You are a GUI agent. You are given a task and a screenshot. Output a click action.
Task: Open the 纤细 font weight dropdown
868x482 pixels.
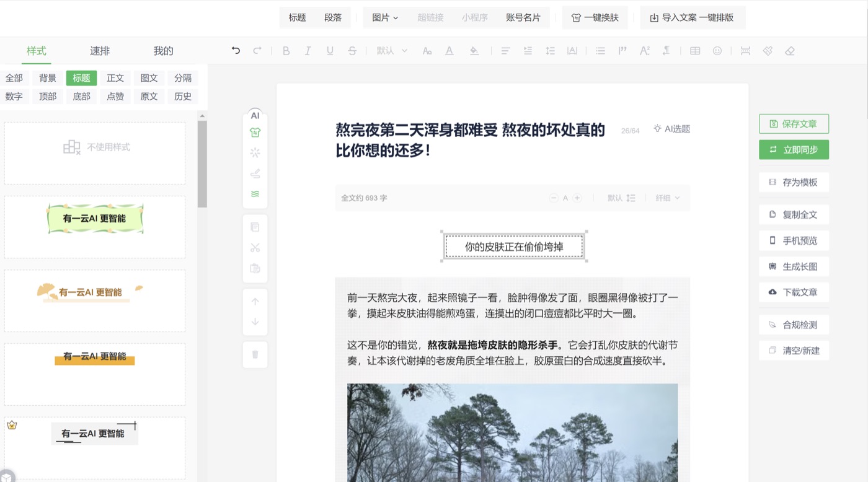click(x=668, y=198)
